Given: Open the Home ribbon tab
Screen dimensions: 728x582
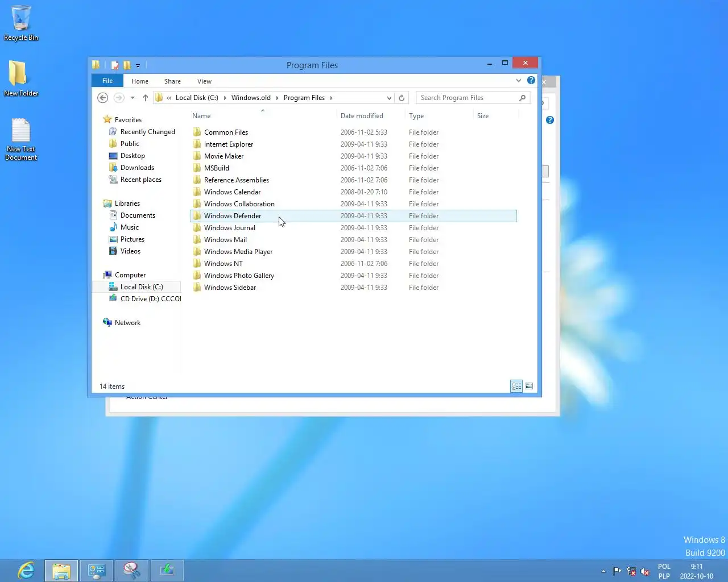Looking at the screenshot, I should [x=140, y=81].
